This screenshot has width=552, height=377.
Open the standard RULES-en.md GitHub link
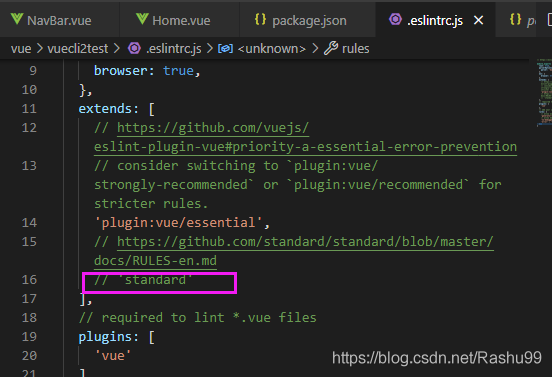pos(294,251)
